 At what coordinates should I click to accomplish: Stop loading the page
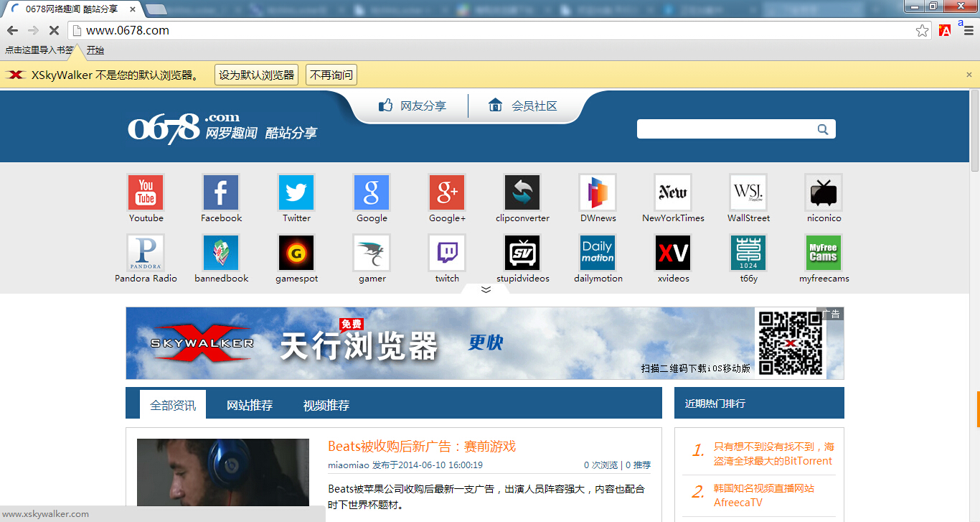pyautogui.click(x=54, y=30)
